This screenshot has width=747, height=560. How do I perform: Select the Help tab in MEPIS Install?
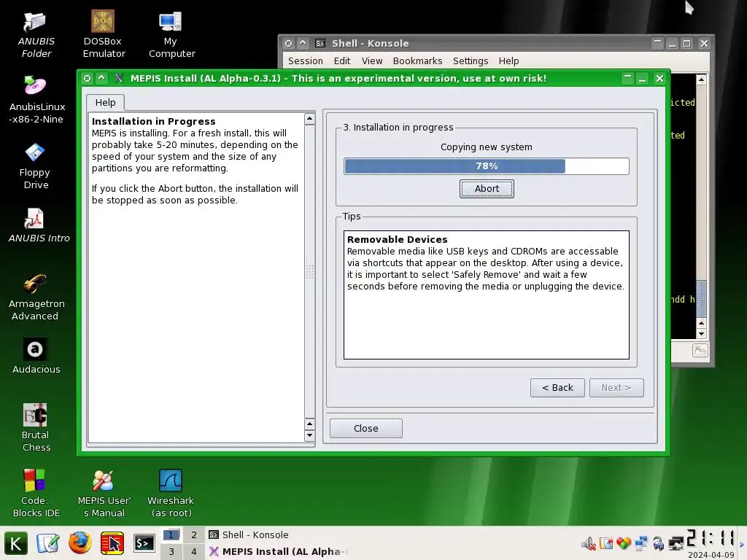[x=105, y=102]
